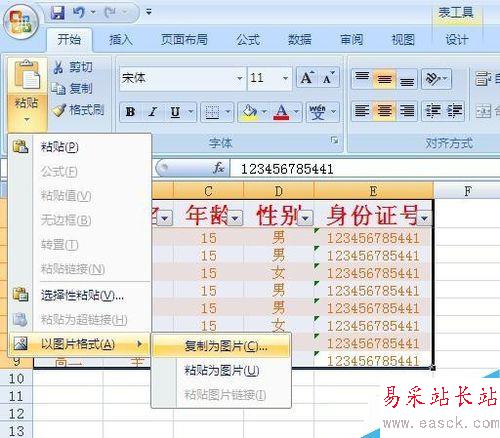Select row 11 header
This screenshot has width=500, height=438.
tap(16, 396)
